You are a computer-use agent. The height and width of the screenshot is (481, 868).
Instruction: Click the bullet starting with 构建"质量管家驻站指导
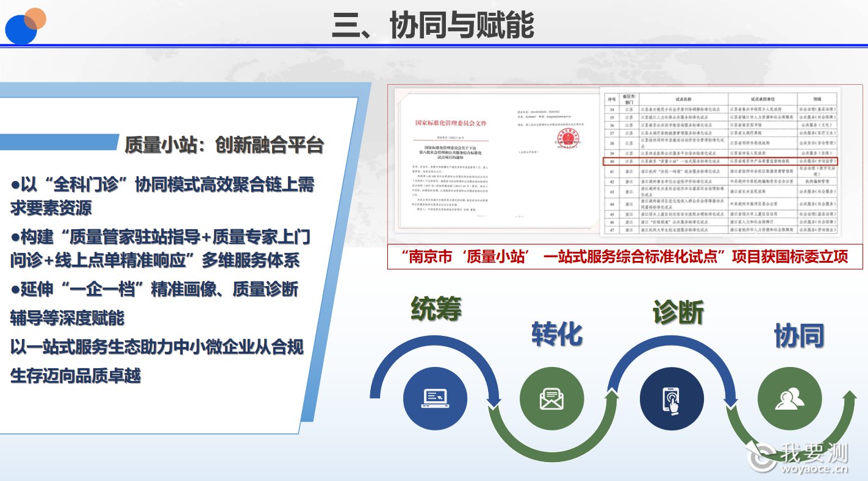pos(160,249)
